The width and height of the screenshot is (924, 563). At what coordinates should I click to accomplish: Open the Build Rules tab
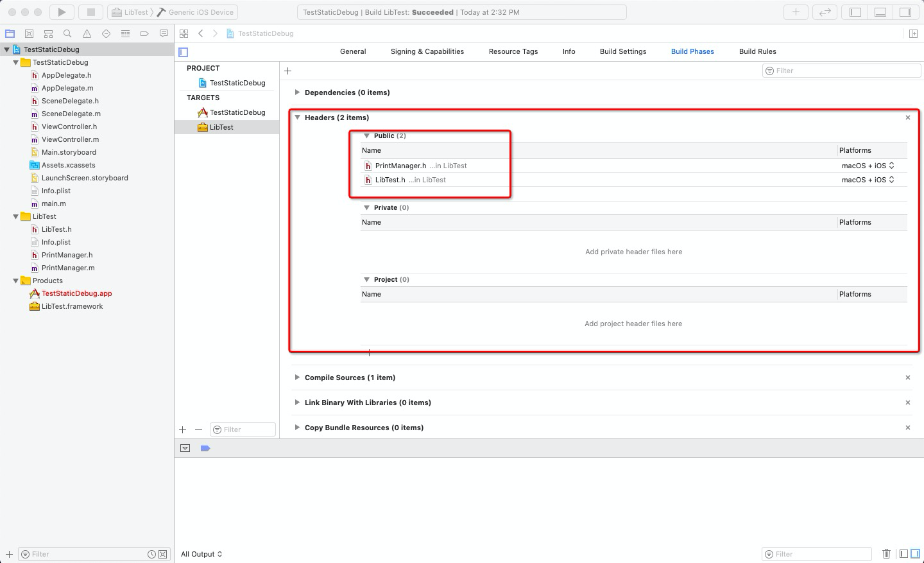point(758,51)
